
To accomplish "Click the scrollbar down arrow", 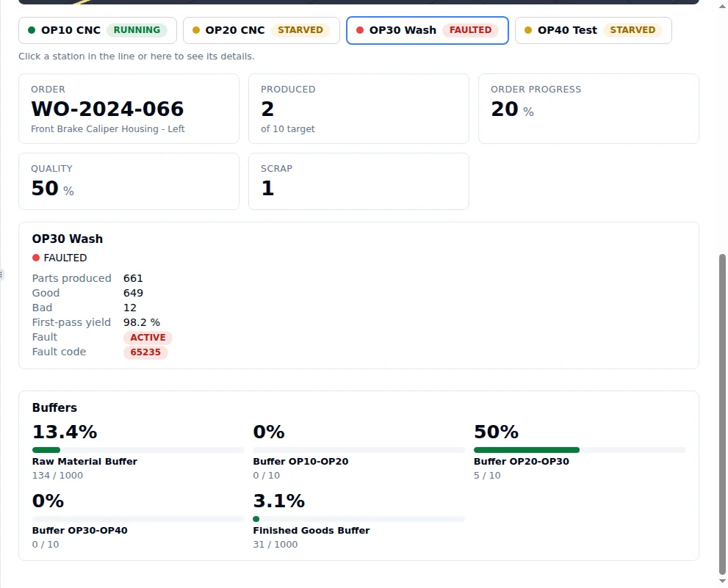I will [x=722, y=581].
